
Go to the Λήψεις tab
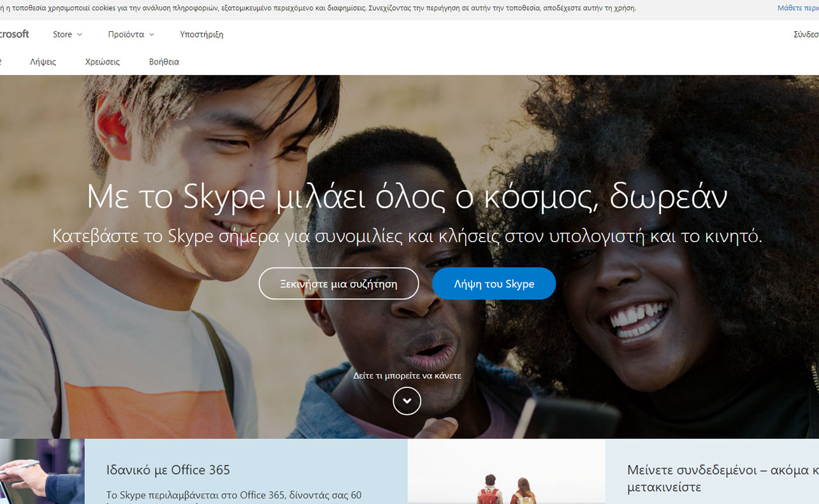pos(43,62)
